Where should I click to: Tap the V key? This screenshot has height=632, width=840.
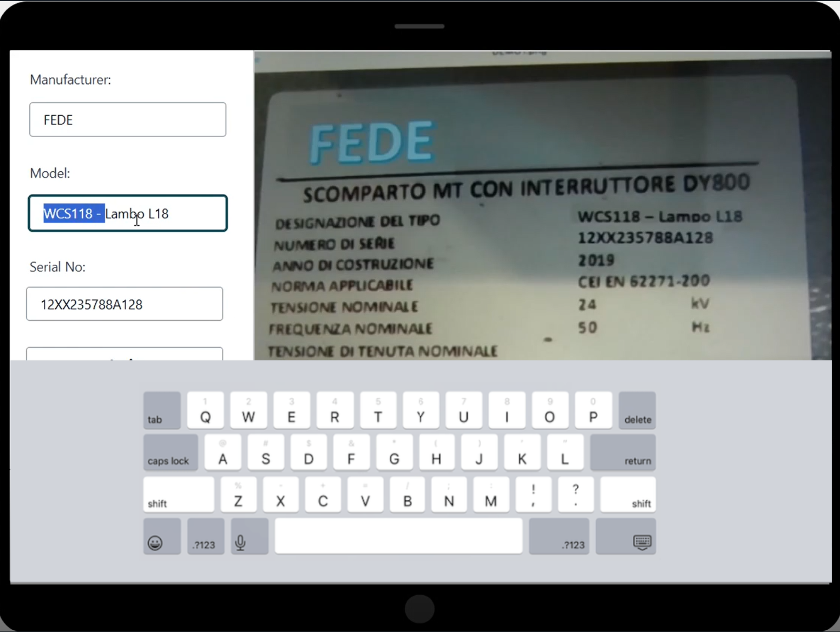click(365, 494)
